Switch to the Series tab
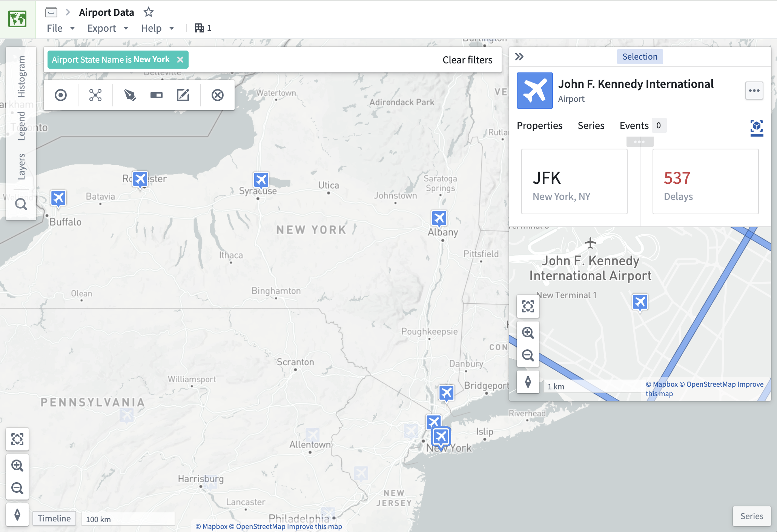777x532 pixels. click(591, 126)
